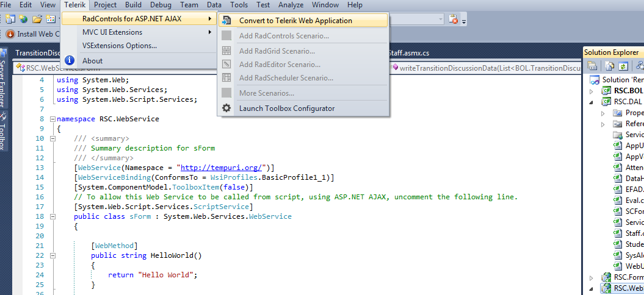
Task: Click the clipboard with red X toolbar icon
Action: [453, 19]
